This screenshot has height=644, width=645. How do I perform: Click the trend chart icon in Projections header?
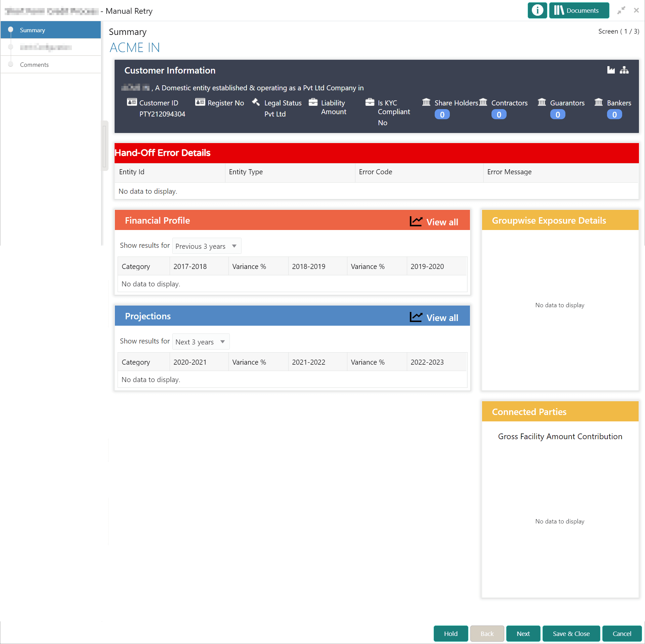416,316
